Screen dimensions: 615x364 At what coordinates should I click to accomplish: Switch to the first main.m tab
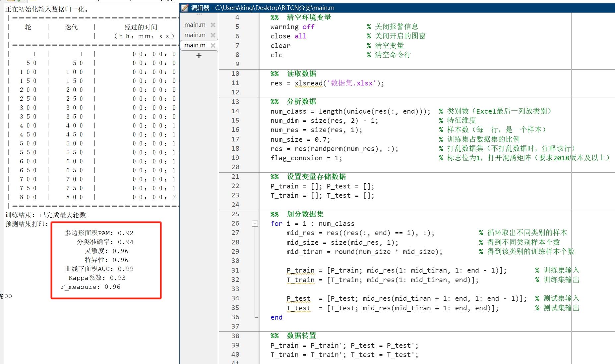tap(195, 25)
